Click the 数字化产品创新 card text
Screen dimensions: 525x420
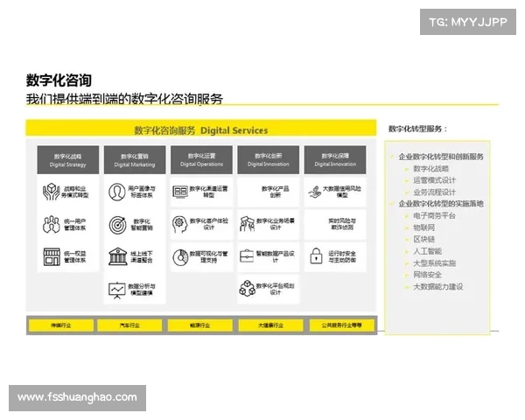point(276,192)
